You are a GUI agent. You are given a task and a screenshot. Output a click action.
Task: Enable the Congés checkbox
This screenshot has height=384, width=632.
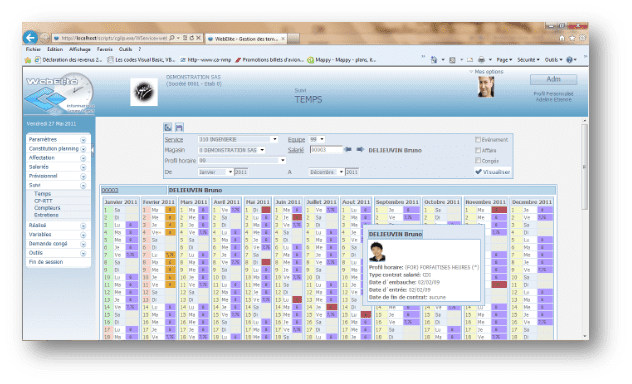(478, 160)
